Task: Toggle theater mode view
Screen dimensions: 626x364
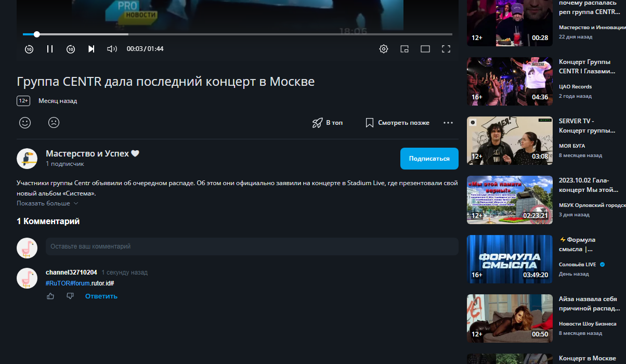Action: [425, 49]
